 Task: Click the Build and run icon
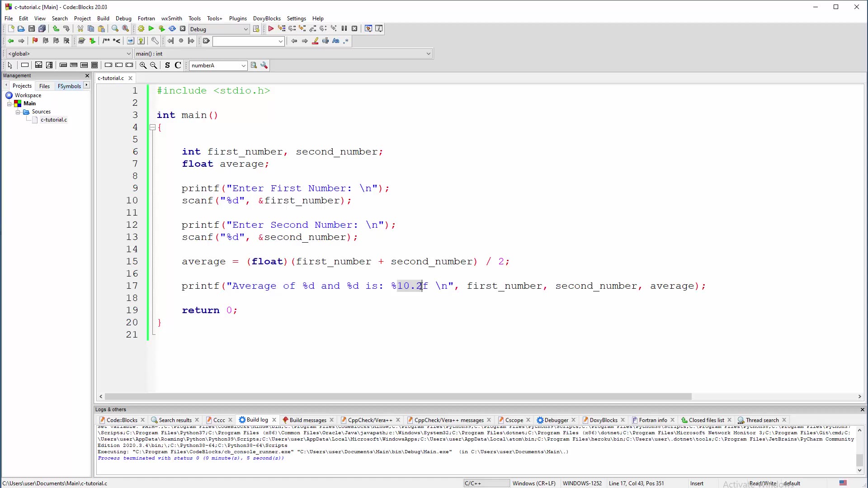(x=162, y=28)
